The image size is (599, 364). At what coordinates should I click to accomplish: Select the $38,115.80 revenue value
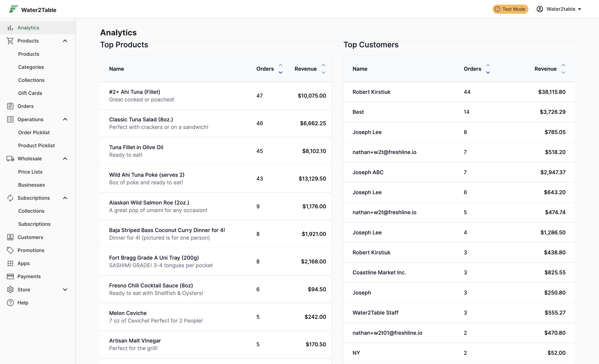coord(552,92)
